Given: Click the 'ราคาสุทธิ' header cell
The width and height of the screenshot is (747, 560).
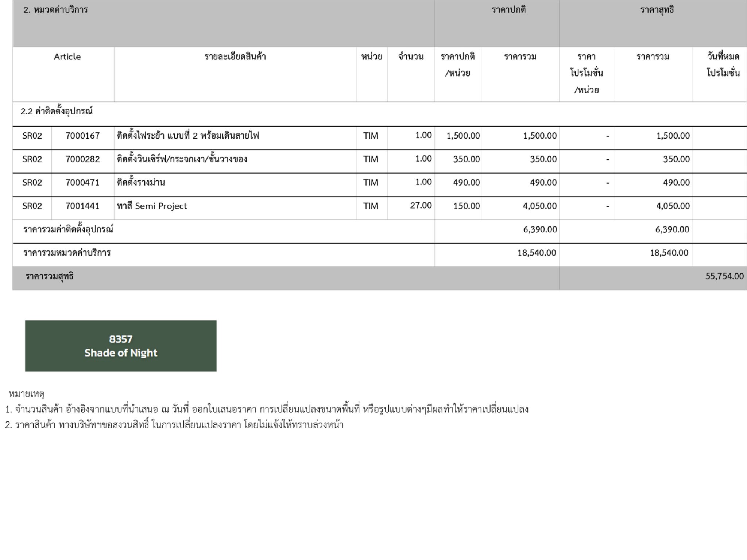Looking at the screenshot, I should click(657, 10).
